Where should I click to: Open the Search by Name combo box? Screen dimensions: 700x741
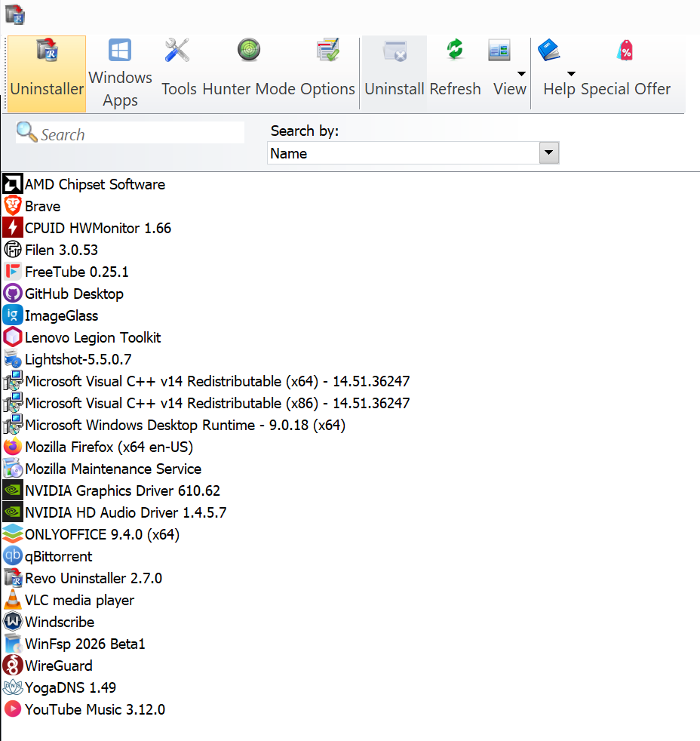tap(413, 153)
